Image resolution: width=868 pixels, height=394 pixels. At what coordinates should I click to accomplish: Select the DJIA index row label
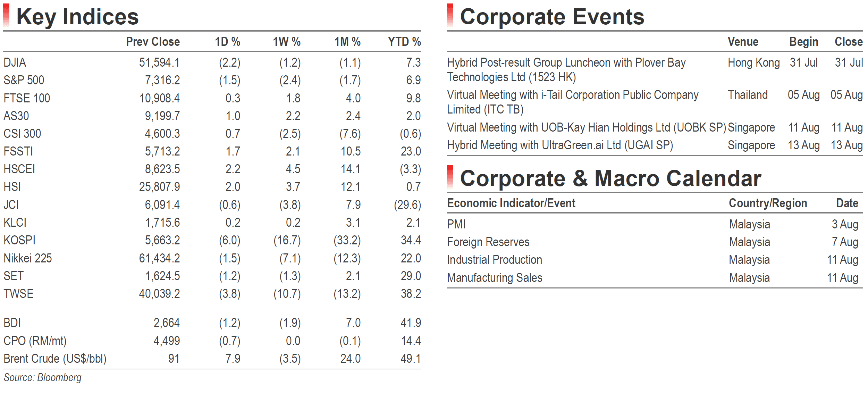pyautogui.click(x=15, y=62)
